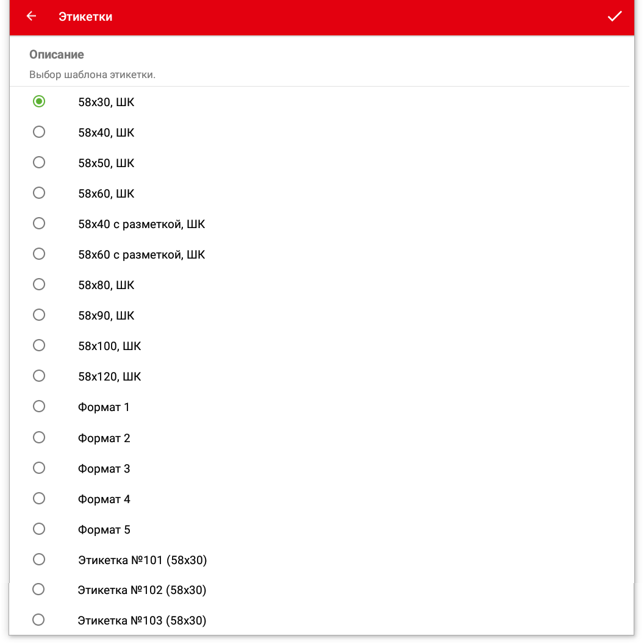Select the 58x100, ШК option

point(39,346)
